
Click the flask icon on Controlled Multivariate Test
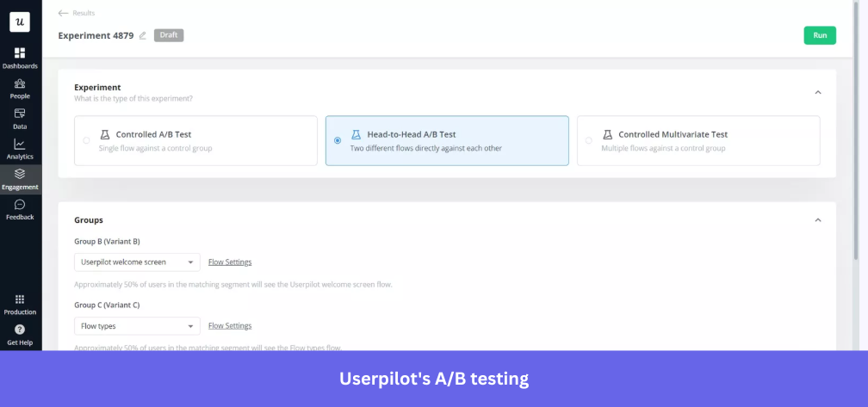pyautogui.click(x=607, y=134)
